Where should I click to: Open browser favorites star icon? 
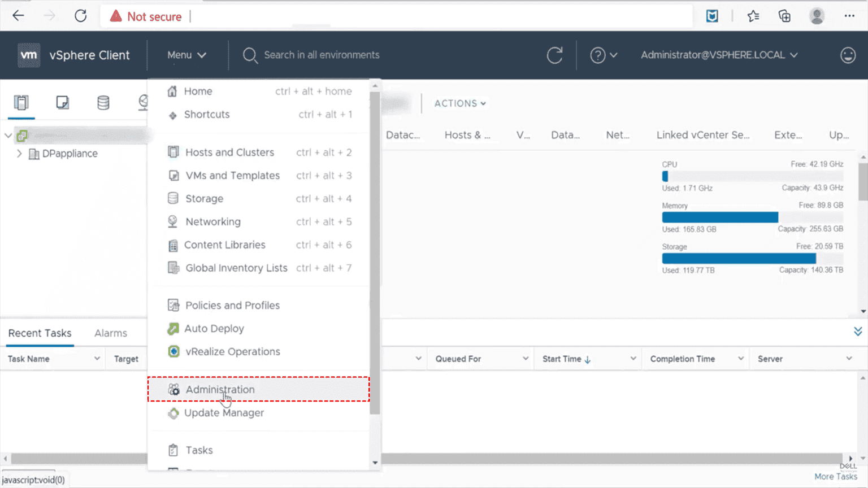[x=753, y=16]
